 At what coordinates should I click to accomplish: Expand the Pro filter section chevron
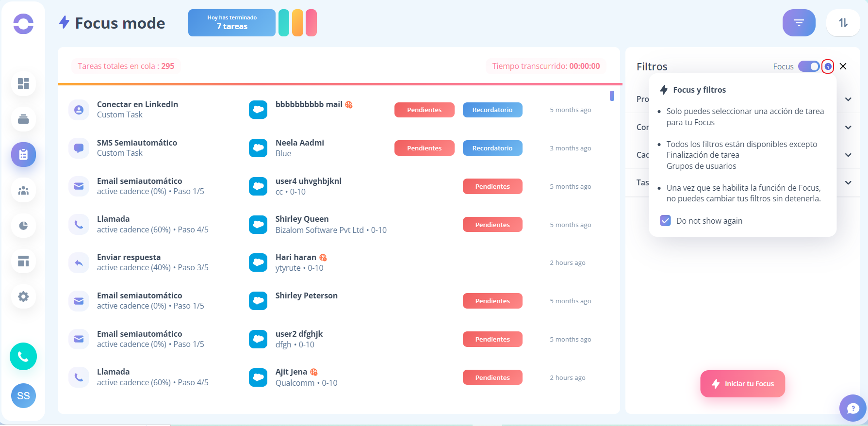tap(848, 99)
